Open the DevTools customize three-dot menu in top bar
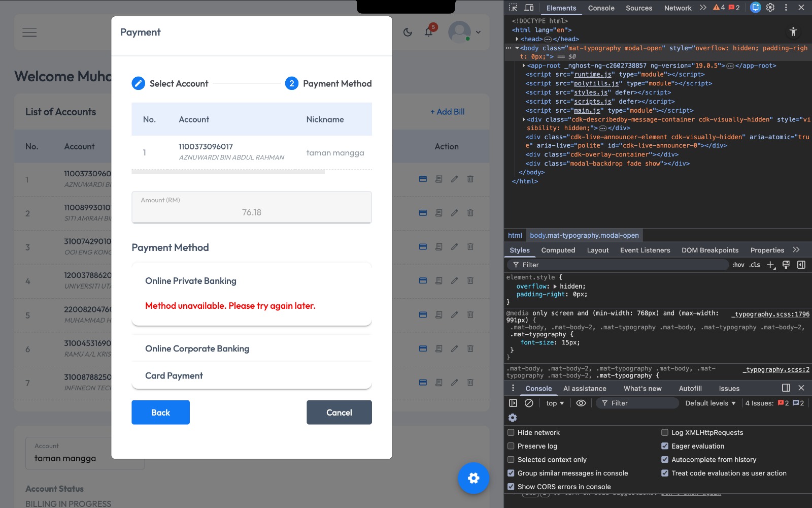The width and height of the screenshot is (812, 508). pyautogui.click(x=786, y=8)
